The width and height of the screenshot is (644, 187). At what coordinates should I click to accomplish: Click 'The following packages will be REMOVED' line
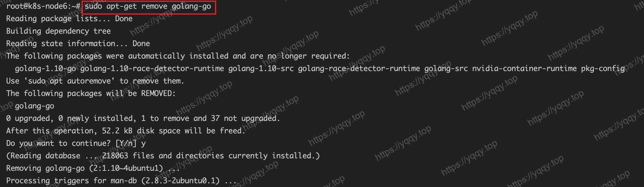pyautogui.click(x=91, y=93)
